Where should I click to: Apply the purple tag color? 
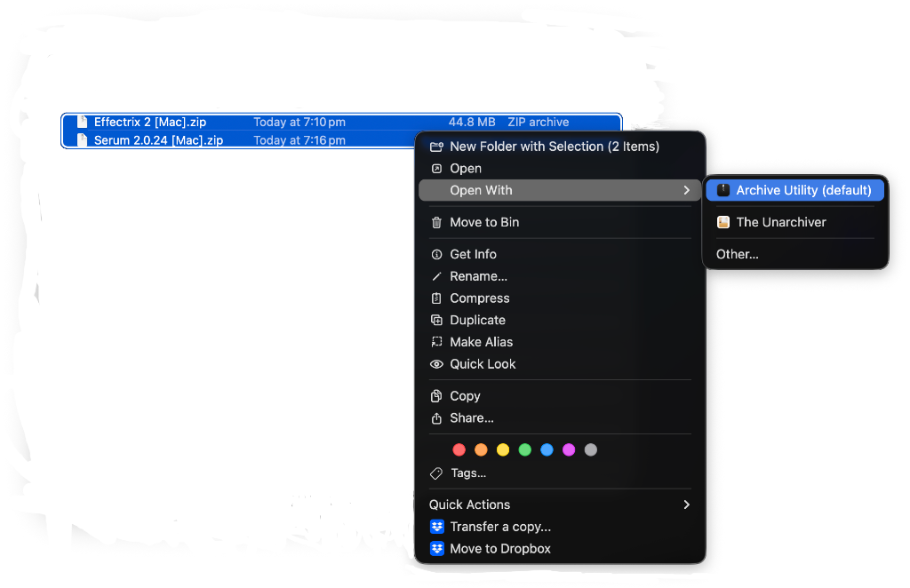(569, 450)
